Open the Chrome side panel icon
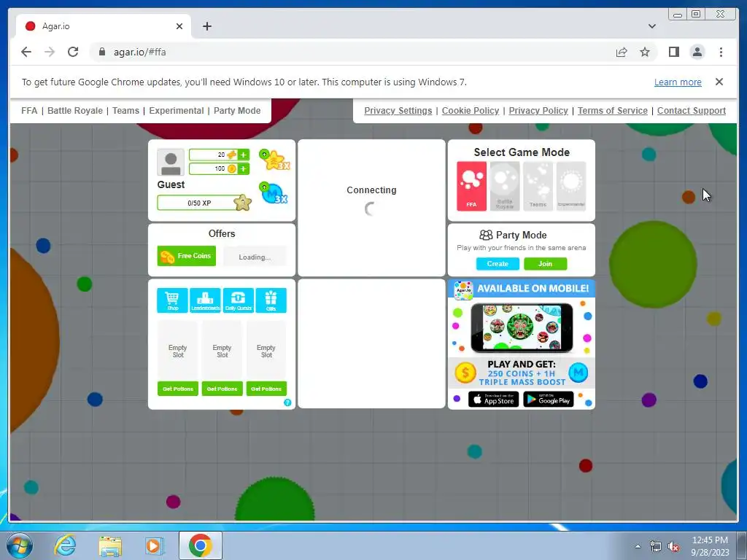 tap(673, 52)
